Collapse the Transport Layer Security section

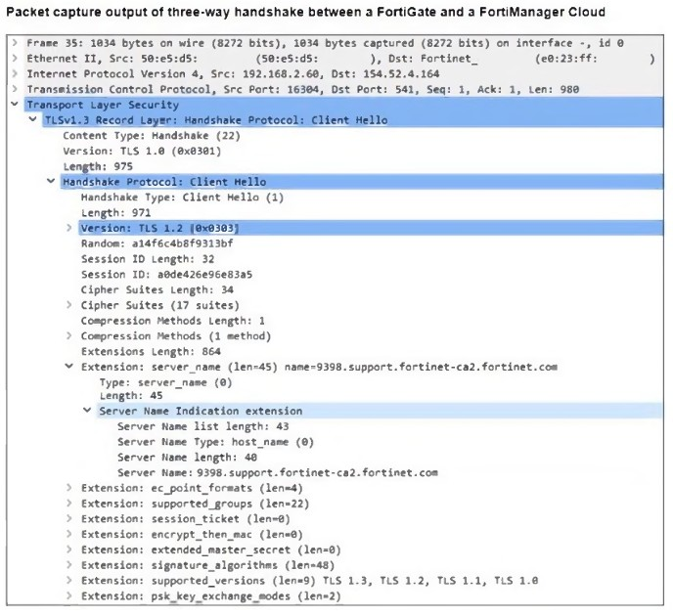coord(15,105)
